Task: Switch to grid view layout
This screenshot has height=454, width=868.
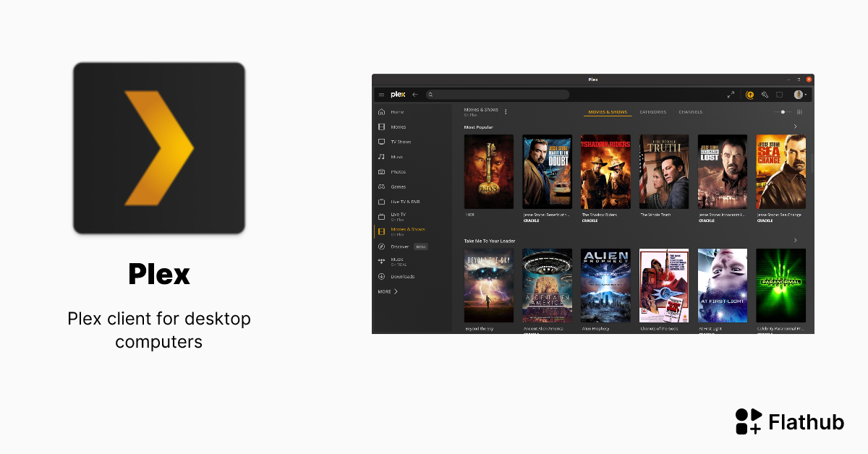Action: coord(799,112)
